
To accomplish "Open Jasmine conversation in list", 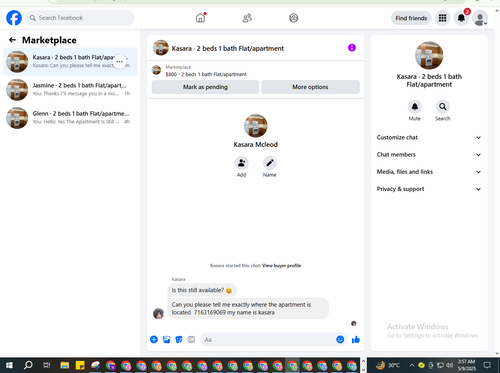I will [70, 90].
